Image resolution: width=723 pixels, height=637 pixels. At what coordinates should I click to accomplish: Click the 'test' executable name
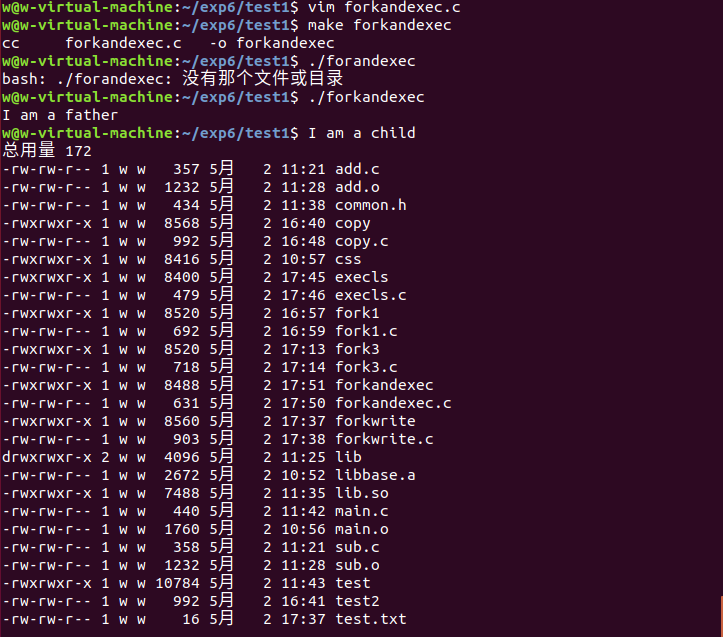tap(352, 583)
